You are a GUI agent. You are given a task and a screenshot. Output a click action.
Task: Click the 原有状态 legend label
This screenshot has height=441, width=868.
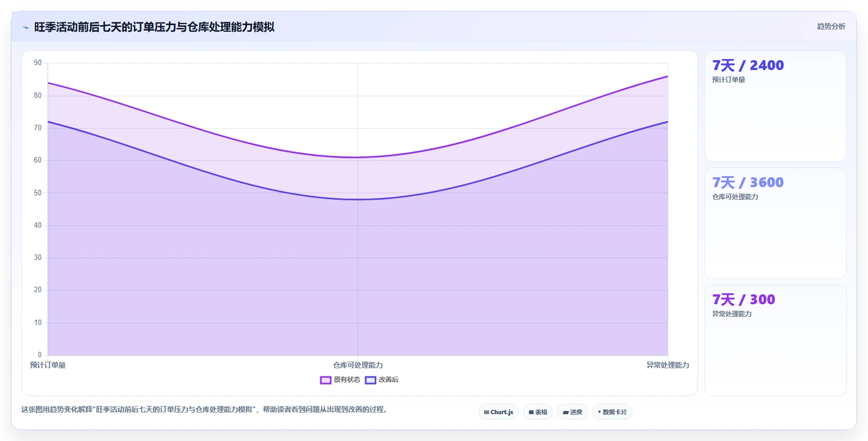pyautogui.click(x=347, y=380)
